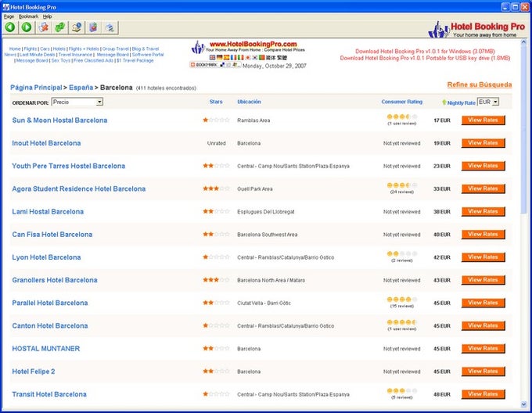Go to Página Principal breadcrumb
532x413 pixels.
click(x=36, y=88)
